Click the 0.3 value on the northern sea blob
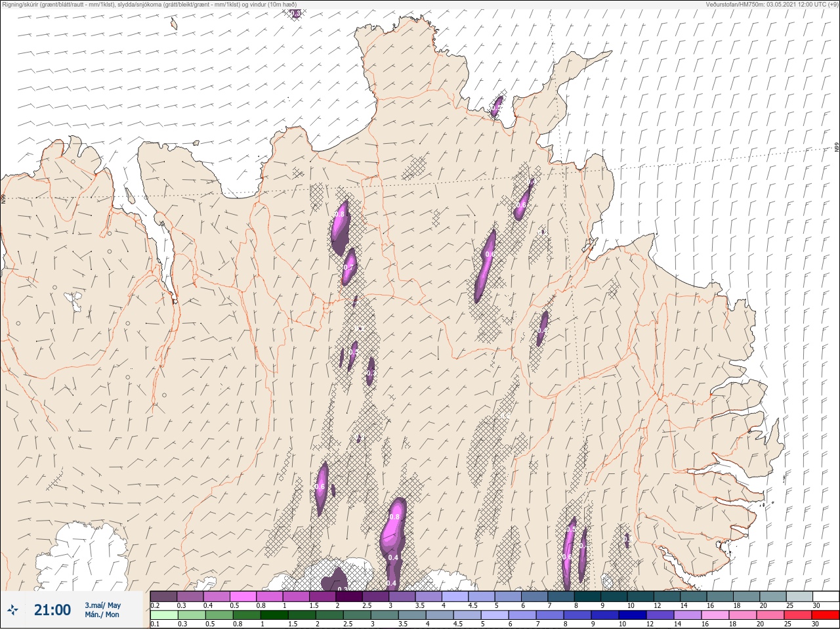Screen dimensions: 840x629 (x=295, y=13)
